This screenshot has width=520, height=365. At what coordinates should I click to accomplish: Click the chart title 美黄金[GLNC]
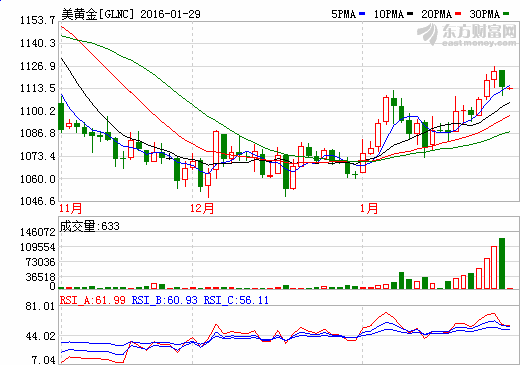(98, 14)
